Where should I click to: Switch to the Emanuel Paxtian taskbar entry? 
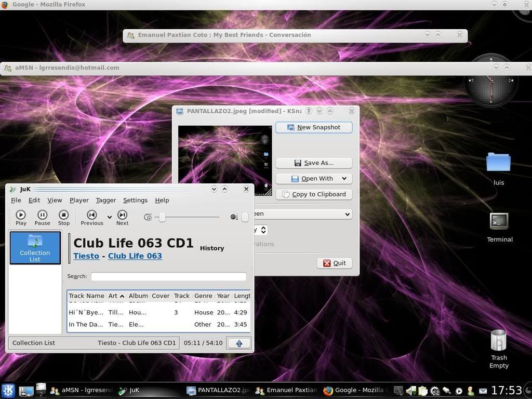287,391
